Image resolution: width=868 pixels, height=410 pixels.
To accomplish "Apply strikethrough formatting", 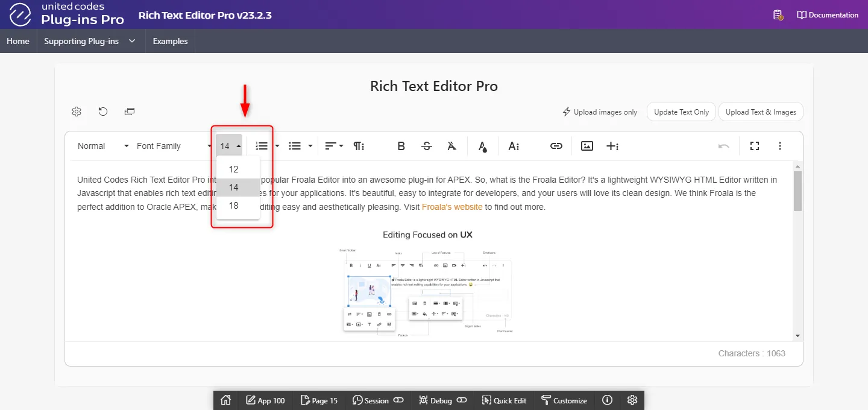I will [x=427, y=146].
